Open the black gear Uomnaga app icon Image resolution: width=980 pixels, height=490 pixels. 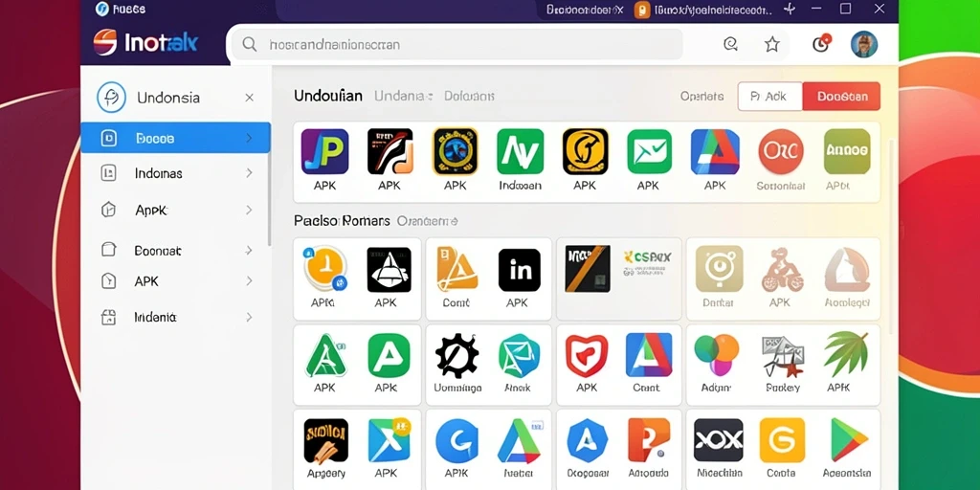(457, 355)
